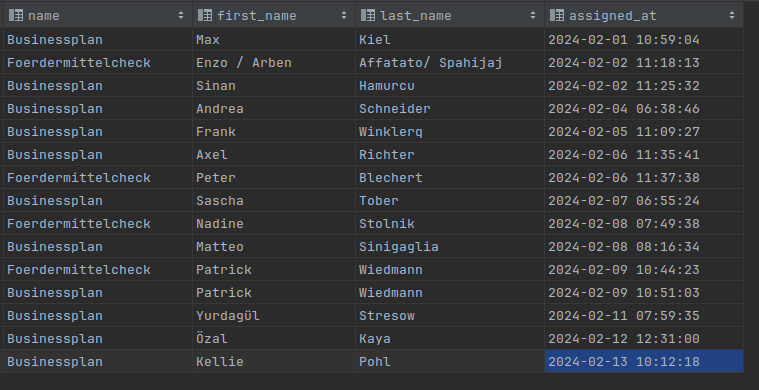Select the Kellie first name cell

point(274,361)
